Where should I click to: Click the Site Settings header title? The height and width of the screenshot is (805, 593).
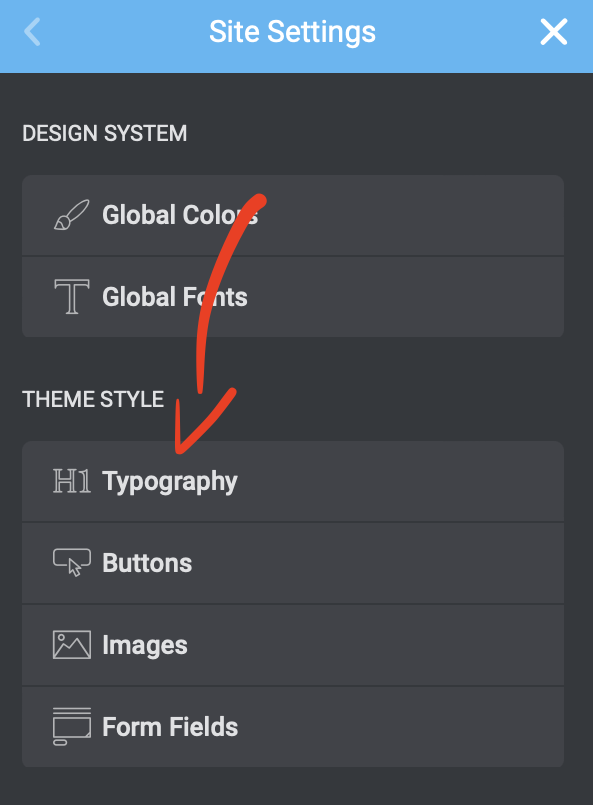click(x=292, y=32)
